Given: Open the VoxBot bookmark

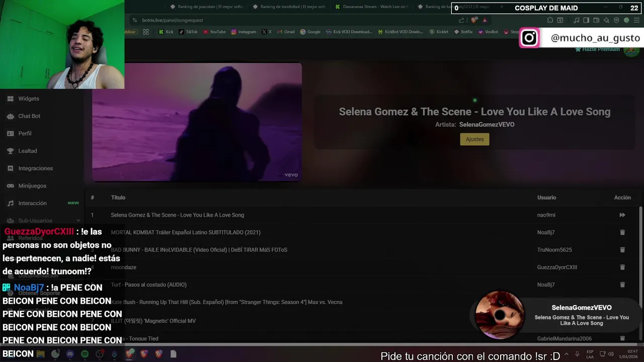Looking at the screenshot, I should [488, 32].
